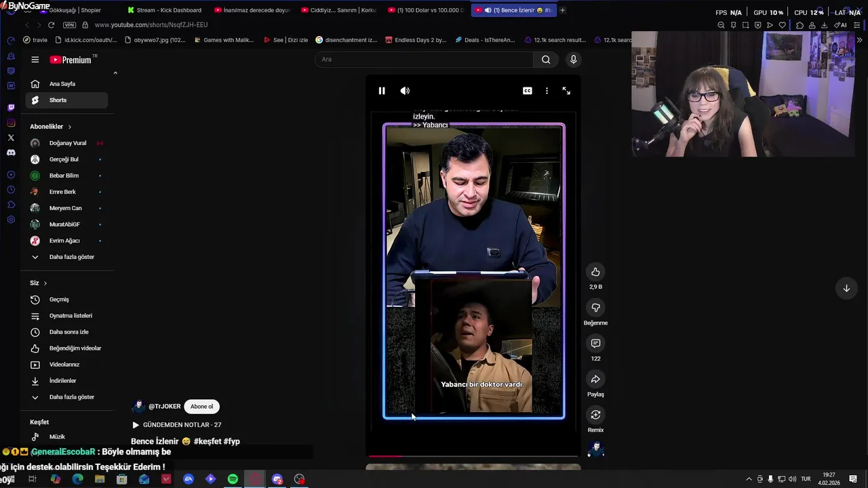Image resolution: width=868 pixels, height=488 pixels.
Task: Go to next Short with down arrow
Action: click(846, 288)
